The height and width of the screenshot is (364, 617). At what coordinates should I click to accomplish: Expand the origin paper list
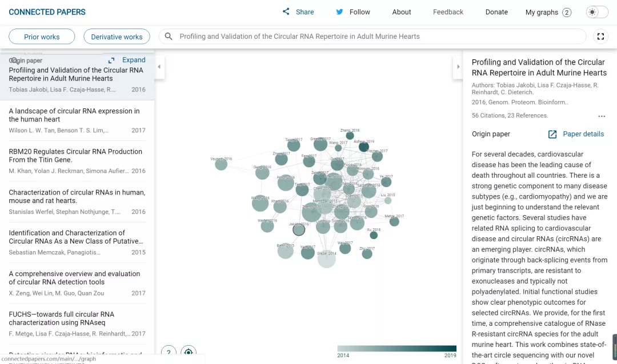127,60
